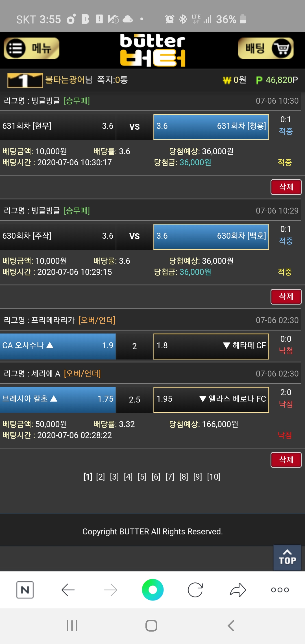
Task: Tap the green circle search button
Action: click(152, 590)
